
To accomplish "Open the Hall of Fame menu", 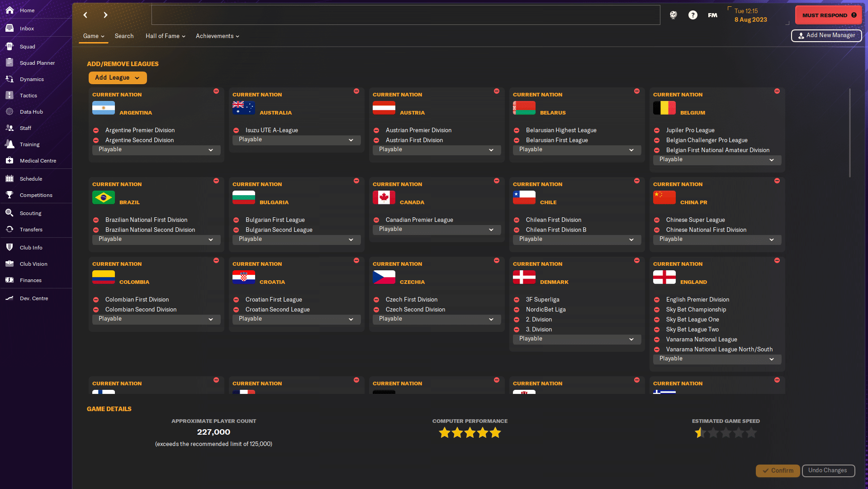I will click(165, 36).
